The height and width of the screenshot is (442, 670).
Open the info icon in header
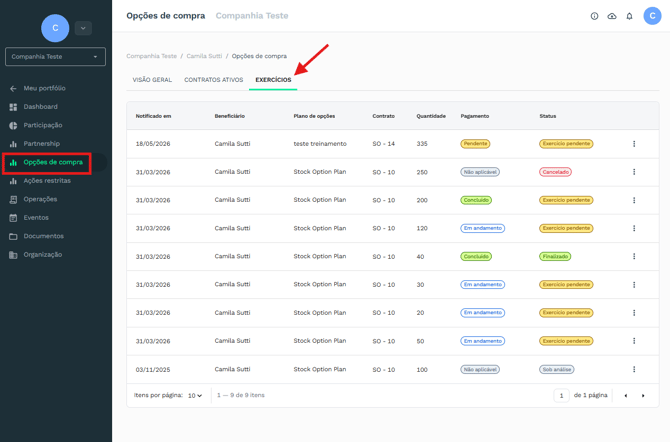tap(594, 16)
